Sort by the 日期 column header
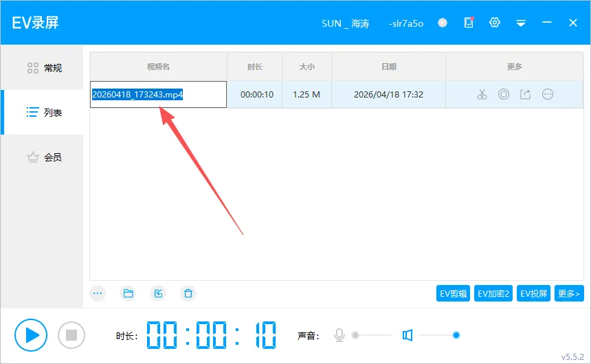This screenshot has width=591, height=364. (388, 67)
